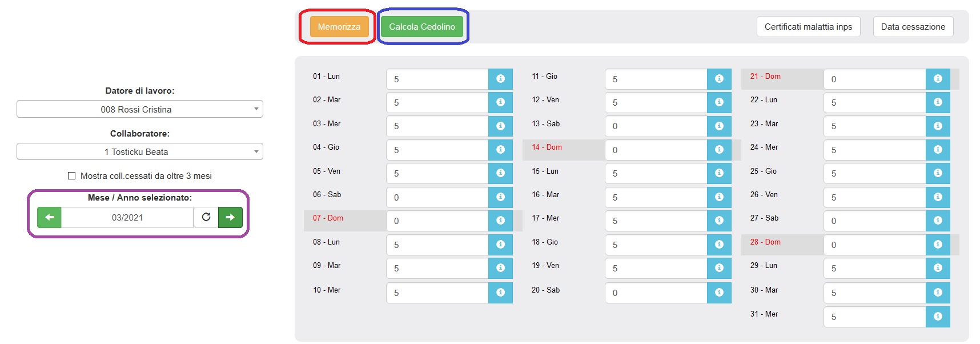Viewport: 980px width, 344px height.
Task: Open Certificati malattia inps
Action: pos(808,27)
